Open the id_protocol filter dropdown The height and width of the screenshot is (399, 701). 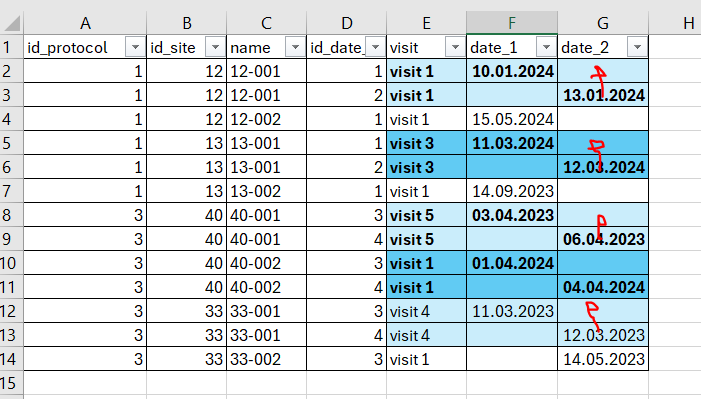click(135, 47)
